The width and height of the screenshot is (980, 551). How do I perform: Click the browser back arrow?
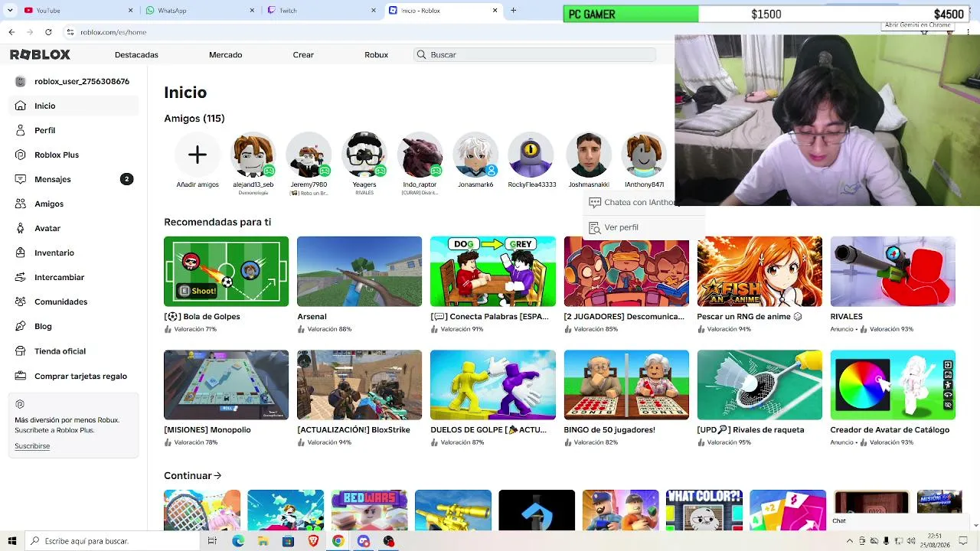[11, 32]
